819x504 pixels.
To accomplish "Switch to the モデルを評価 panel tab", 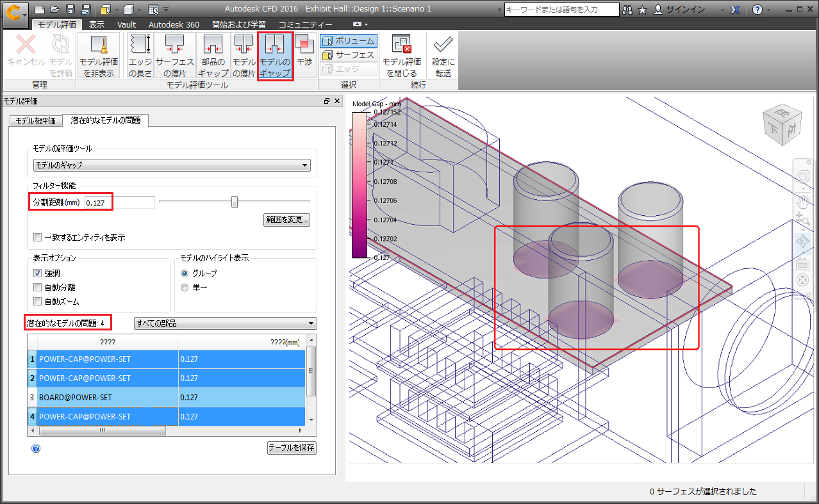I will click(x=36, y=120).
